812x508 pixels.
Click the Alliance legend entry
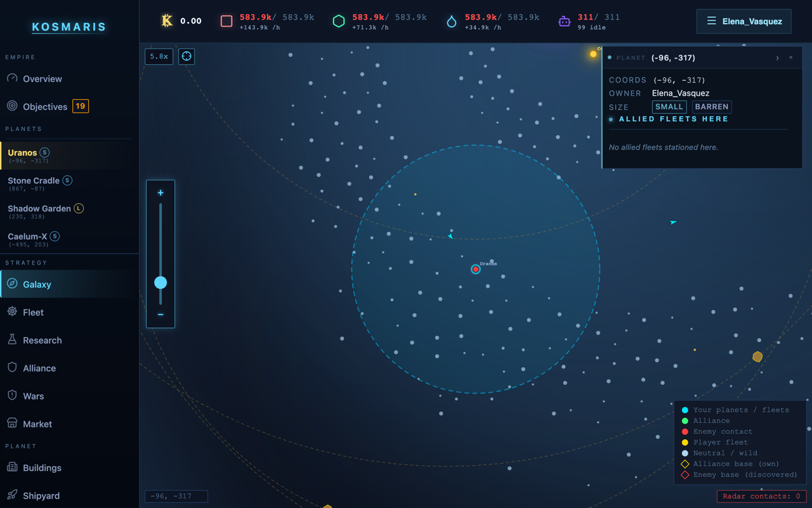click(705, 420)
